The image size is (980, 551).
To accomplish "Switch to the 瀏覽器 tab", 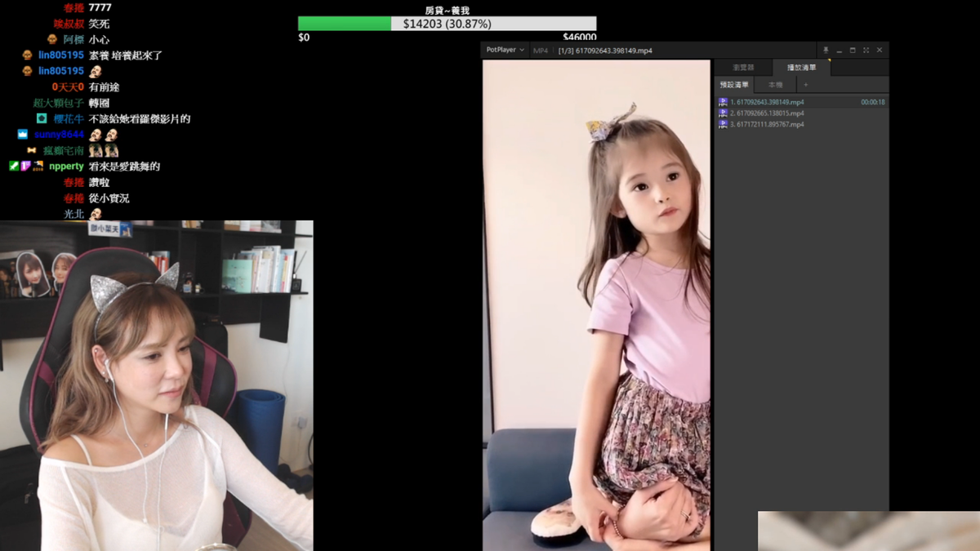I will (743, 68).
